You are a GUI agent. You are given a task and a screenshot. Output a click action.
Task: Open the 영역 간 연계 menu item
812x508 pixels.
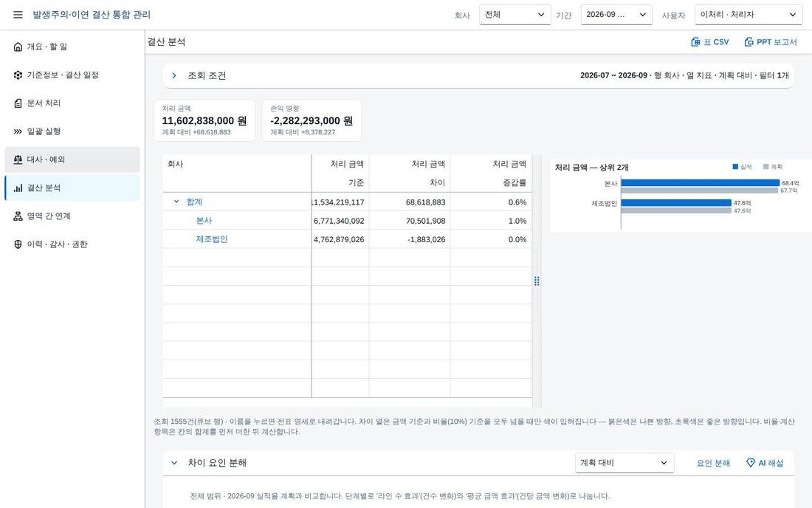(x=72, y=216)
